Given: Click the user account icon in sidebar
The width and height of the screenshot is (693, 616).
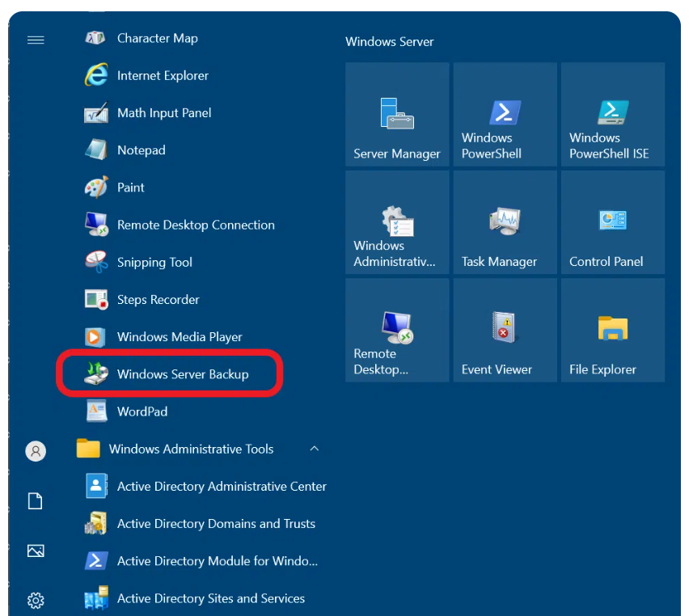Looking at the screenshot, I should pyautogui.click(x=36, y=451).
